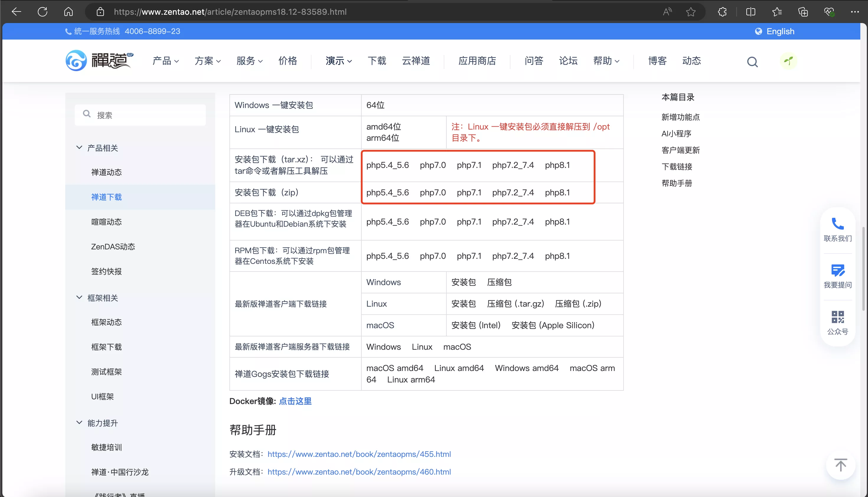Open 云禅道 nav item
This screenshot has height=497, width=868.
click(416, 61)
